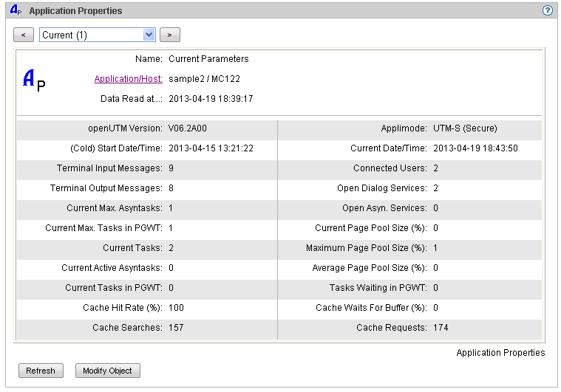This screenshot has height=392, width=561.
Task: Select the Cache Hit Rate value 100
Action: point(176,308)
